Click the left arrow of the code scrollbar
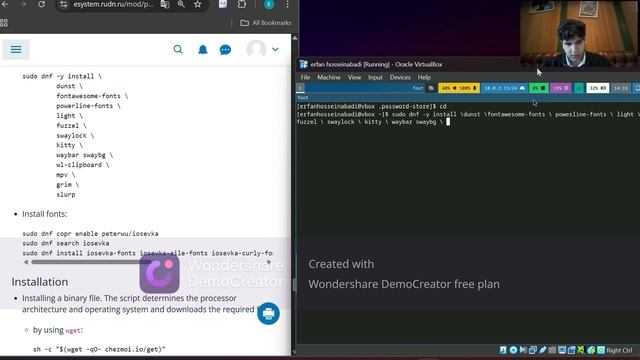640x360 pixels. click(26, 262)
